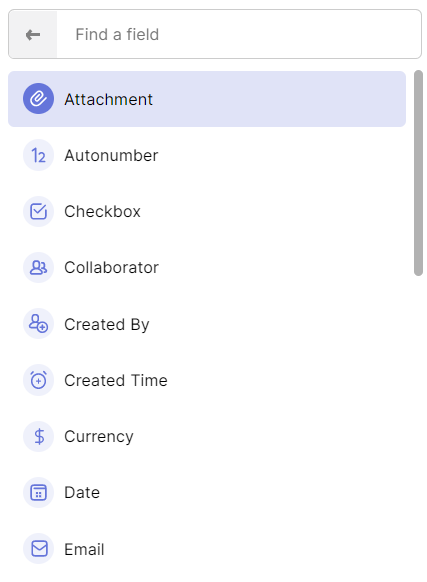This screenshot has width=427, height=582.
Task: Click the Created By user-plus icon
Action: coord(38,324)
